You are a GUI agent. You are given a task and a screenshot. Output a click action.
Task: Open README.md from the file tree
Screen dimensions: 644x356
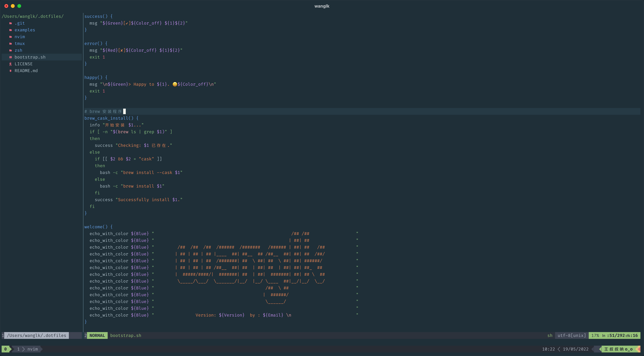coord(26,71)
